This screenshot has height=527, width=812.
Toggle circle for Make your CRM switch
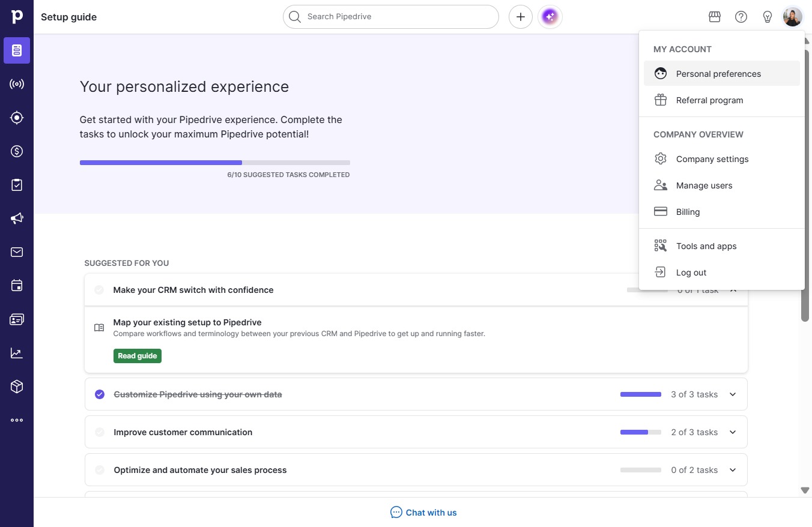point(99,290)
